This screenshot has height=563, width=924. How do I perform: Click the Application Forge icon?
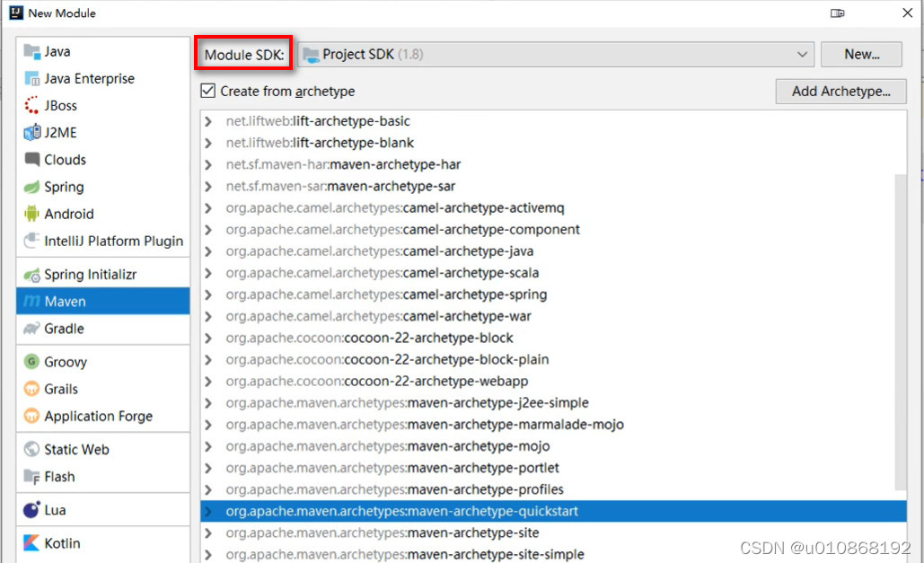(31, 416)
